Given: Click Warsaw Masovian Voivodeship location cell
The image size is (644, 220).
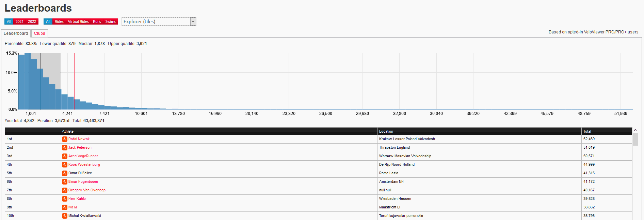Looking at the screenshot, I should [479, 156].
